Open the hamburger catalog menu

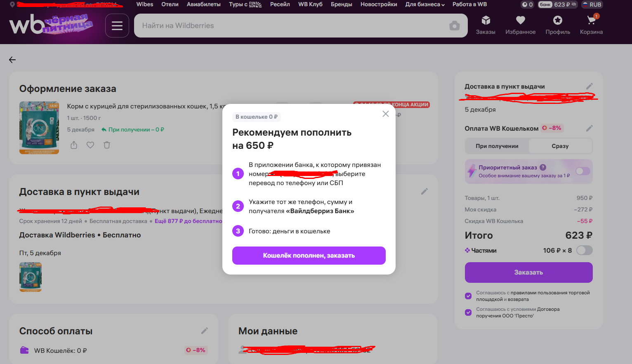(x=117, y=26)
